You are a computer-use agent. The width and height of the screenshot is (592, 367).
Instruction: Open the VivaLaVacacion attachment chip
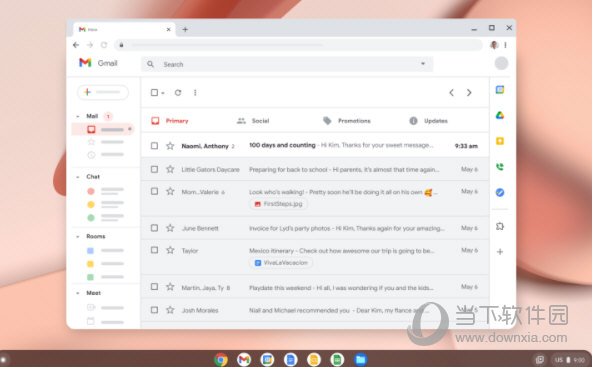281,263
